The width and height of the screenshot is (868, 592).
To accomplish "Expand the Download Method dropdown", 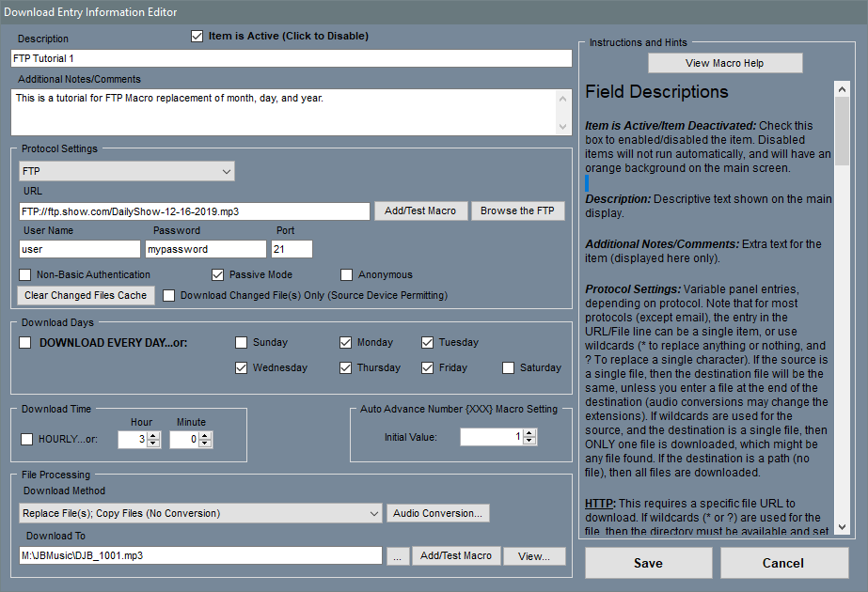I will coord(373,514).
